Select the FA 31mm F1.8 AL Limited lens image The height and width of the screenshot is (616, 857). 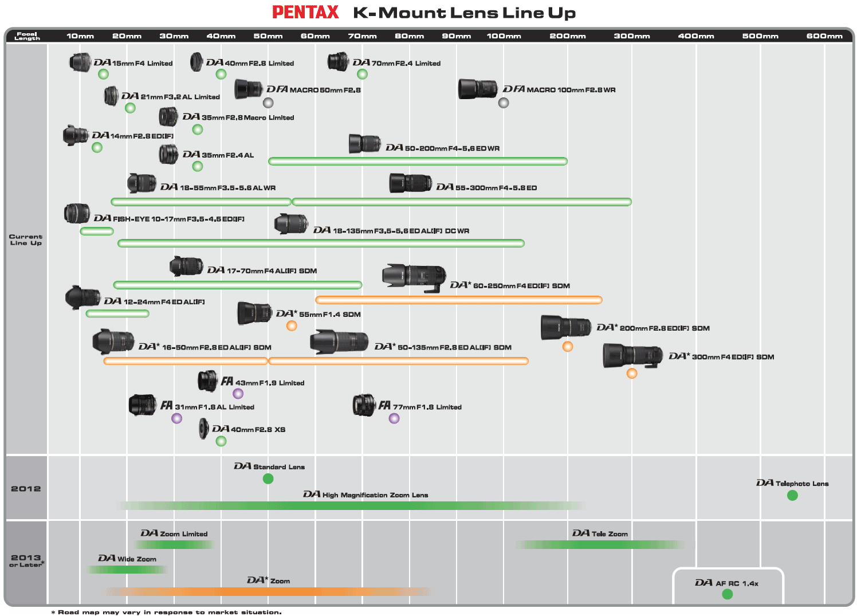[143, 405]
